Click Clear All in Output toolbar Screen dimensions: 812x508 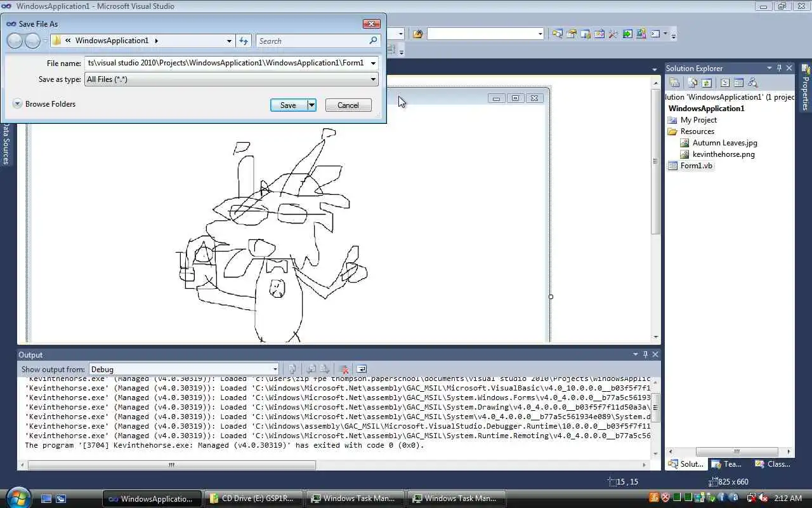344,369
